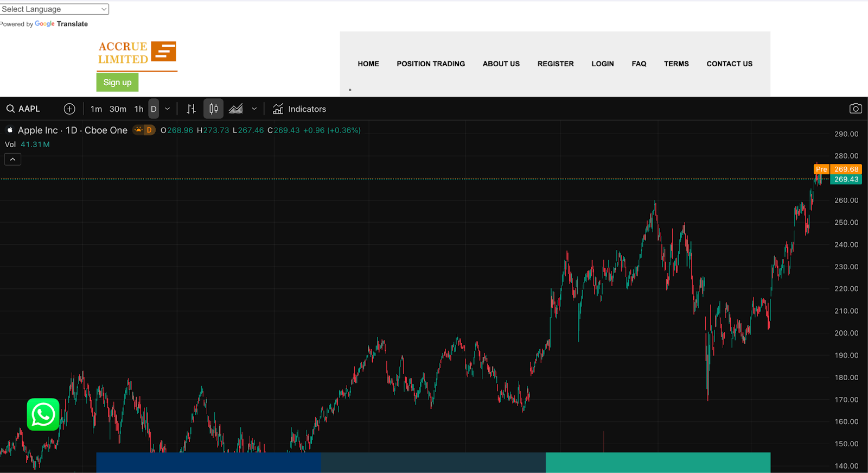Screen dimensions: 868x473
Task: Take a chart snapshot with camera icon
Action: (855, 109)
